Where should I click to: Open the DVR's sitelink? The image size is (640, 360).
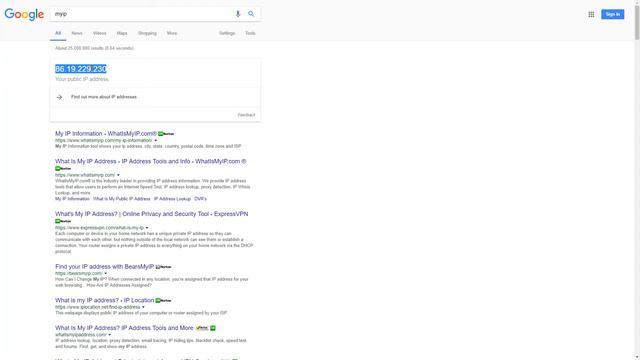pyautogui.click(x=200, y=199)
